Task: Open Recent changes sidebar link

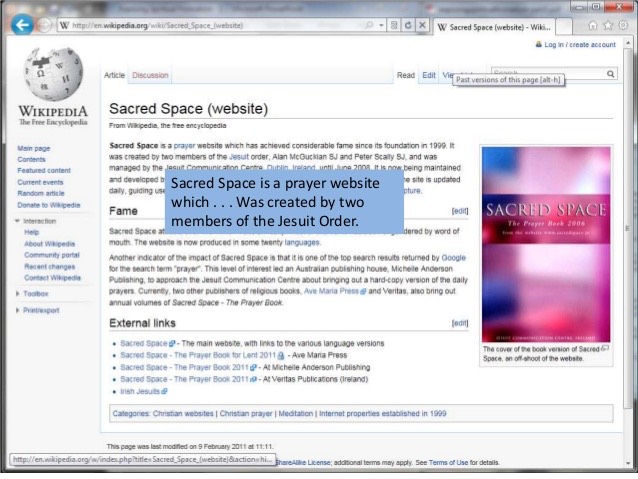Action: (x=50, y=267)
